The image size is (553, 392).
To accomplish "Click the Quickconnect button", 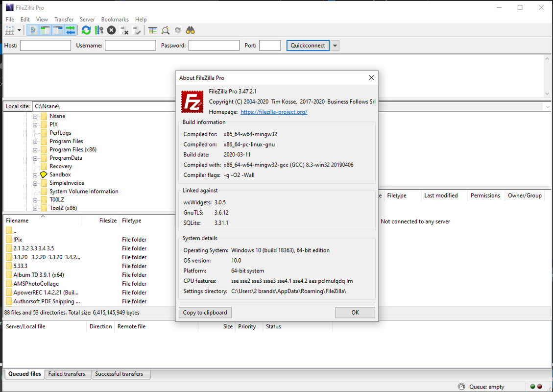I will tap(308, 46).
